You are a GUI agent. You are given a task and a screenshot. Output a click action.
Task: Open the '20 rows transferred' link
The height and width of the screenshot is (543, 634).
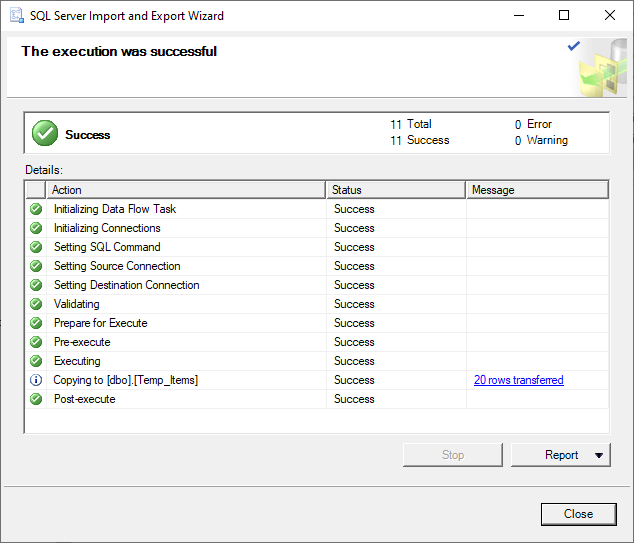point(518,380)
